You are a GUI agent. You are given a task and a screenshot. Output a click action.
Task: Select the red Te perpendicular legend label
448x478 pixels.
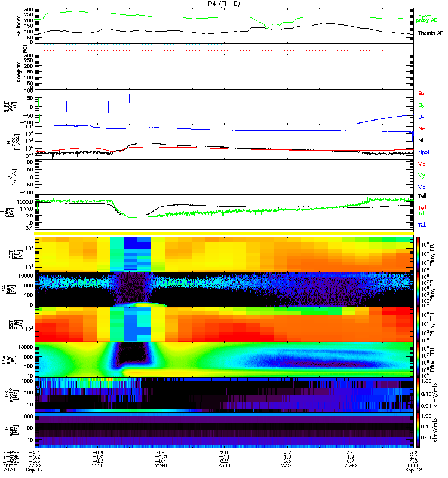coord(422,207)
